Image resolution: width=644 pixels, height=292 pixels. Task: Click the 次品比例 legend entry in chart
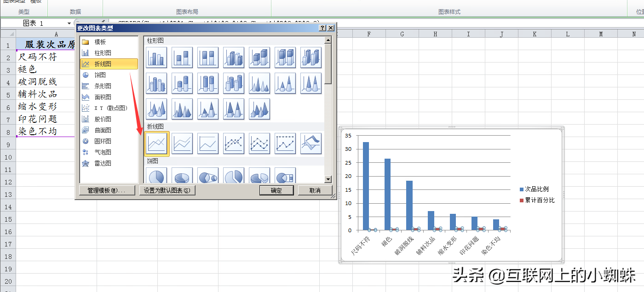534,189
